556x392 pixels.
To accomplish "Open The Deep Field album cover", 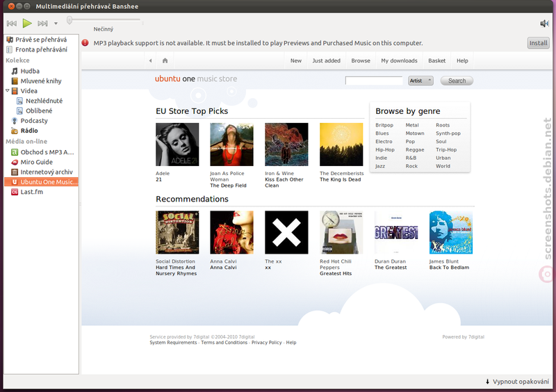I will 231,145.
